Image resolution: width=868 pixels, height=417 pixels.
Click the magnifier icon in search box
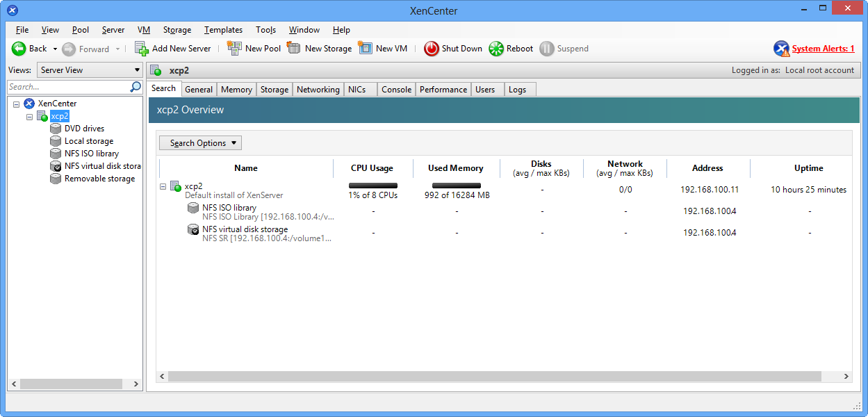(136, 87)
